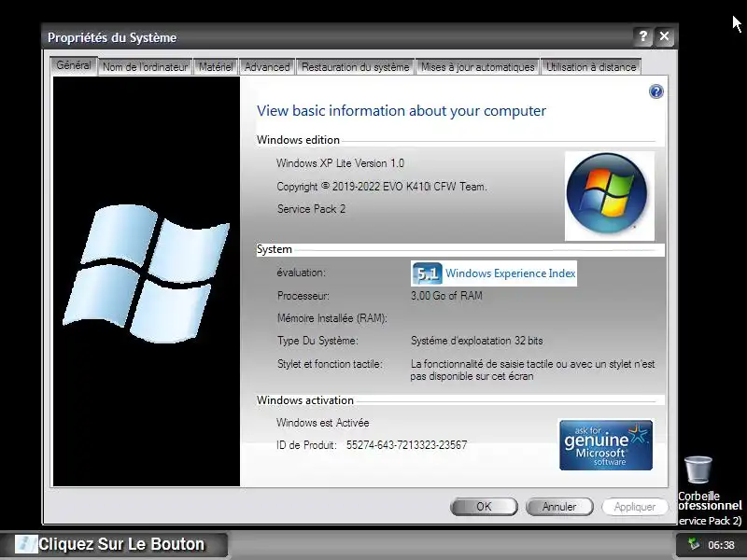Confirm with the OK button
The height and width of the screenshot is (560, 747).
point(484,507)
